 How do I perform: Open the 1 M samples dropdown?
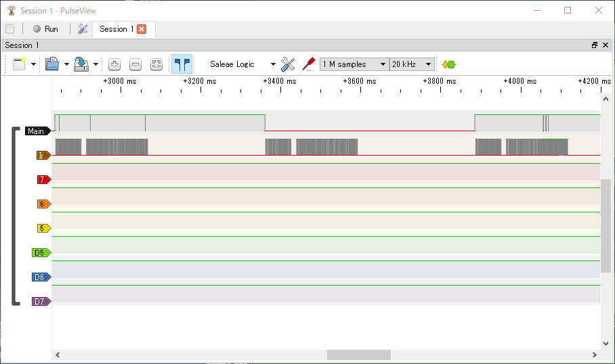[x=354, y=64]
